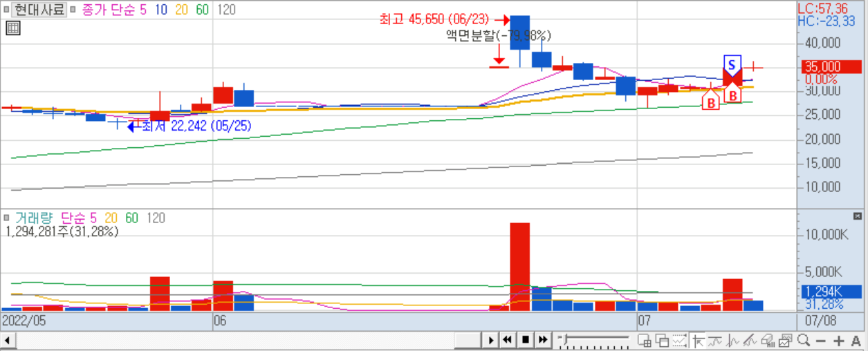Viewport: 868px width, 351px height.
Task: Click the 최저 22,242 (05/25) label
Action: pyautogui.click(x=196, y=126)
